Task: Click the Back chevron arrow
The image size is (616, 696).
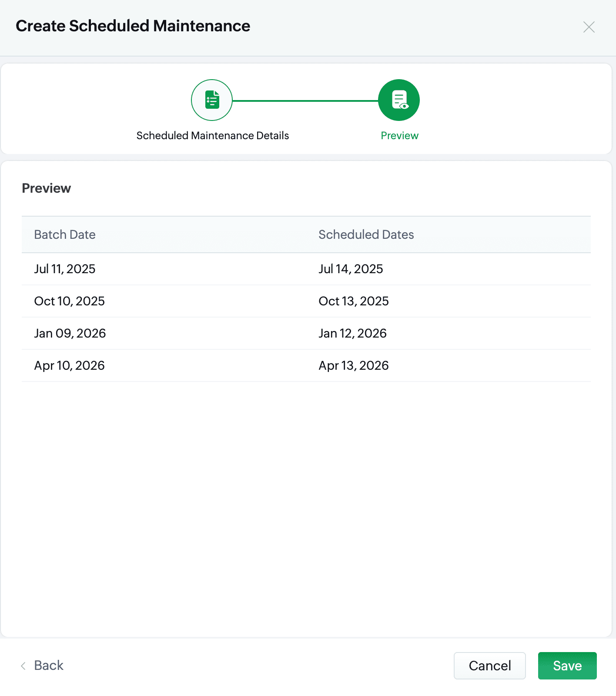Action: point(23,666)
